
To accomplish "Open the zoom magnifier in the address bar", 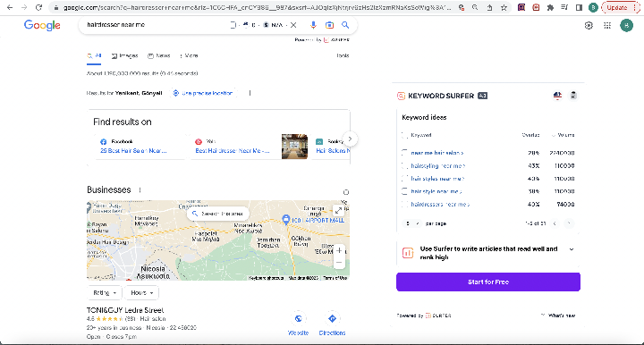I will point(475,7).
